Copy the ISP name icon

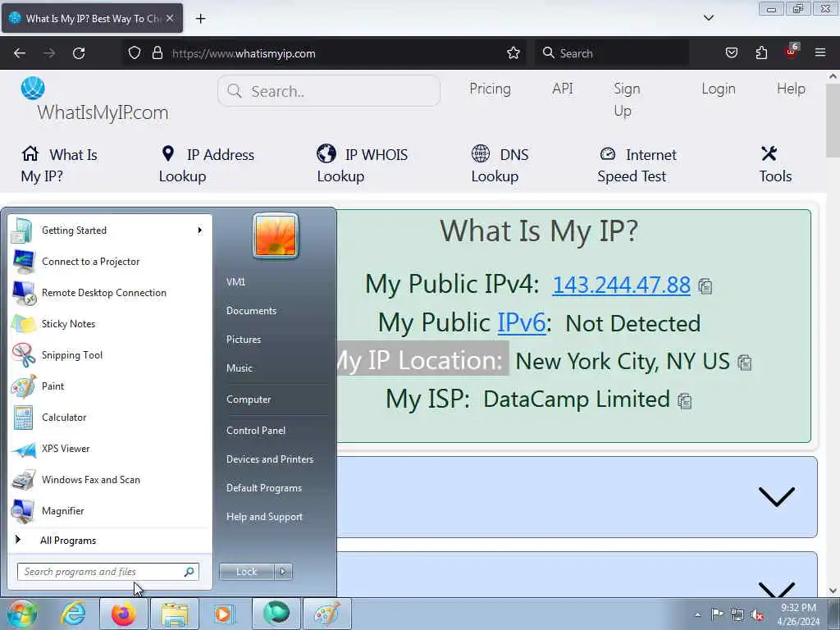tap(684, 400)
